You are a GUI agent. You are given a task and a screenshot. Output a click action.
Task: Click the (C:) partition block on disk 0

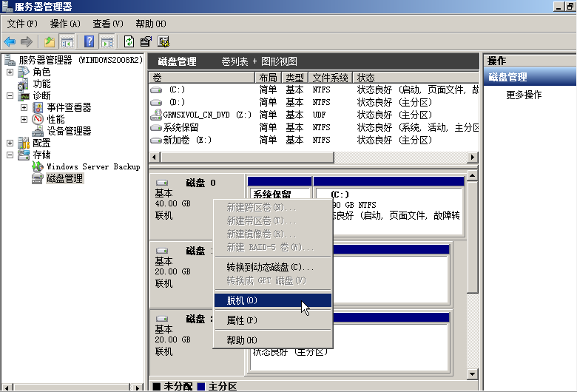coord(388,207)
